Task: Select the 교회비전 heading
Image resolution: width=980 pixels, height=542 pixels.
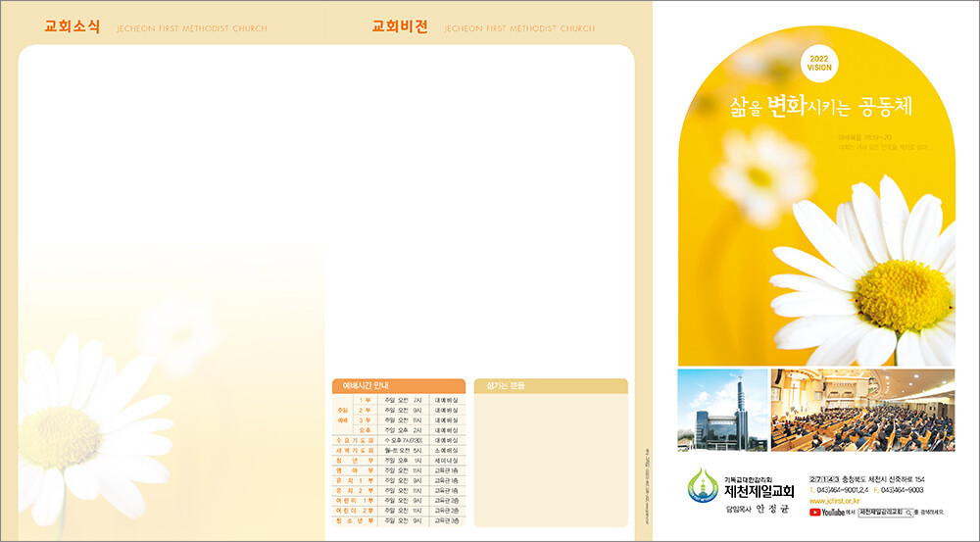Action: [x=400, y=26]
